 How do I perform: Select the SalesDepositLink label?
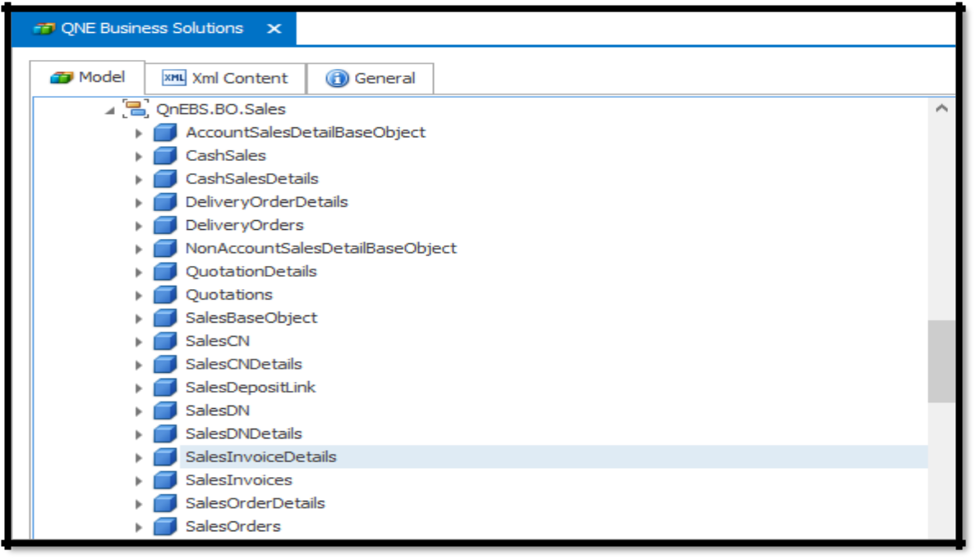coord(251,387)
